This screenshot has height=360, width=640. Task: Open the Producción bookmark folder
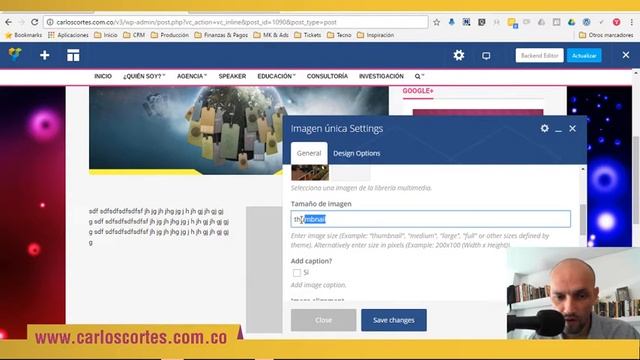point(170,35)
